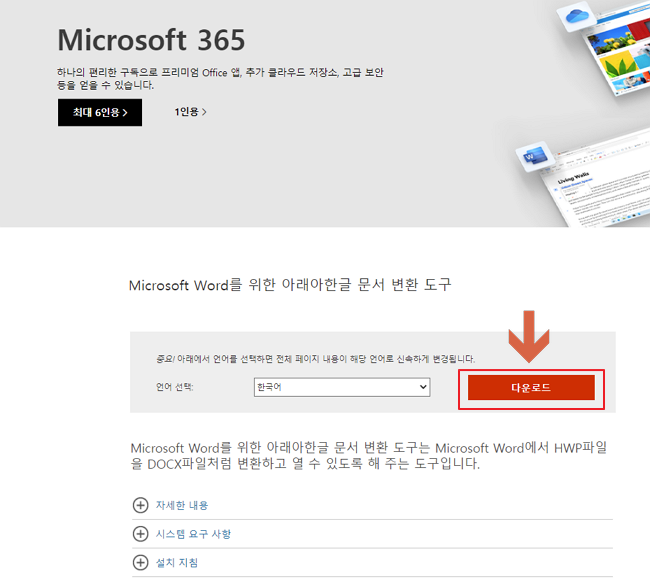The width and height of the screenshot is (650, 582).
Task: Open the 언어 선택 dropdown showing 한국어
Action: [x=342, y=387]
